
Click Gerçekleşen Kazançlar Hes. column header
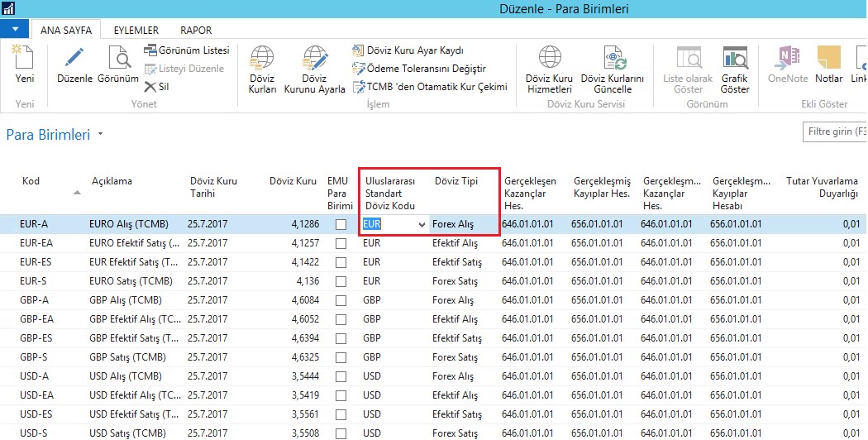coord(529,194)
